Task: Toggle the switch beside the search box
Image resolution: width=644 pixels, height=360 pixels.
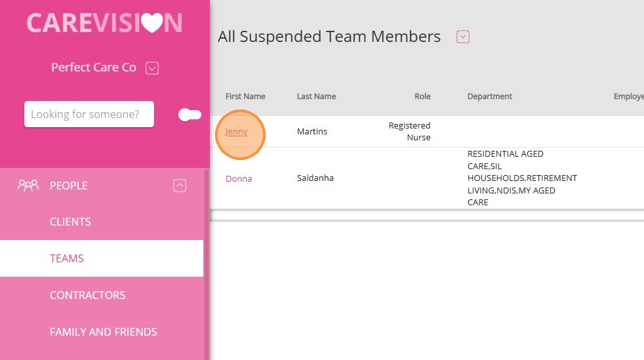Action: [190, 115]
